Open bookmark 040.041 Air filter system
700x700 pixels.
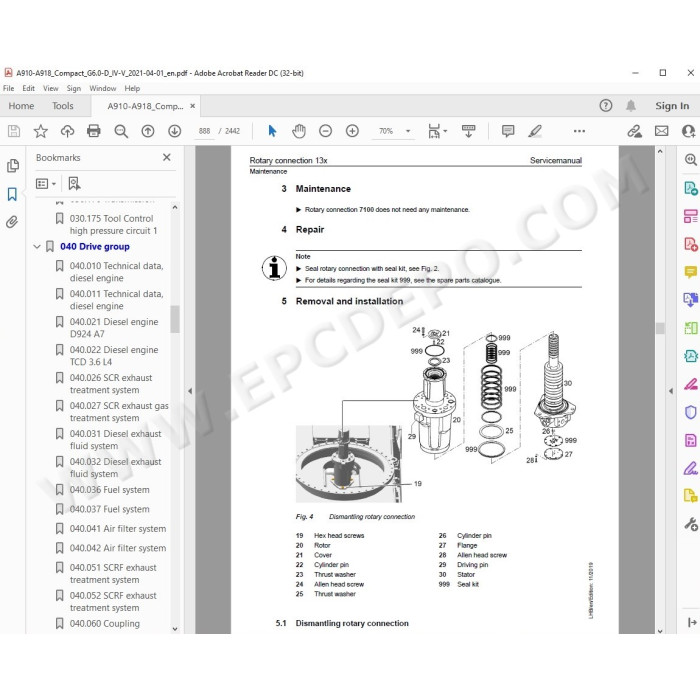coord(118,529)
